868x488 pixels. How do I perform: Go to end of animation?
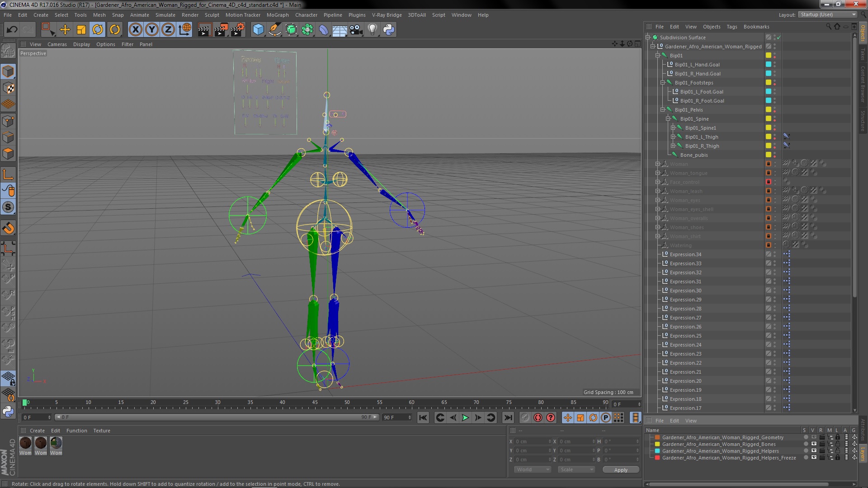pos(508,418)
